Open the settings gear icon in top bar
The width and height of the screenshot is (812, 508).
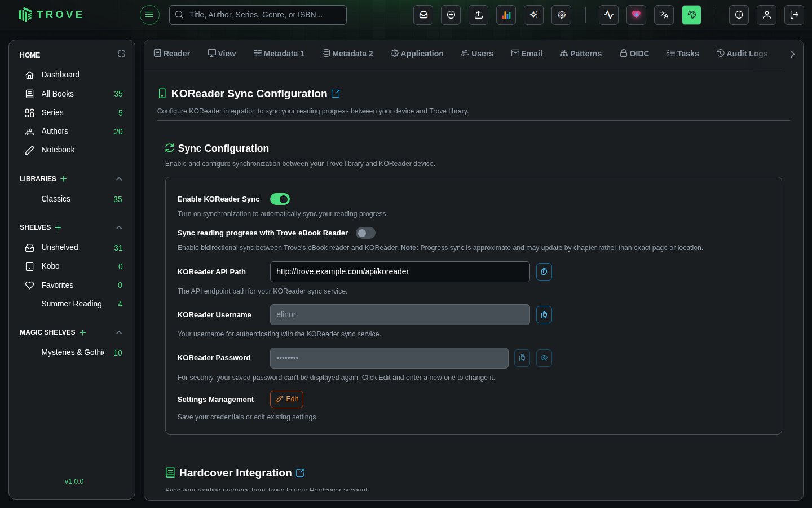click(x=562, y=15)
